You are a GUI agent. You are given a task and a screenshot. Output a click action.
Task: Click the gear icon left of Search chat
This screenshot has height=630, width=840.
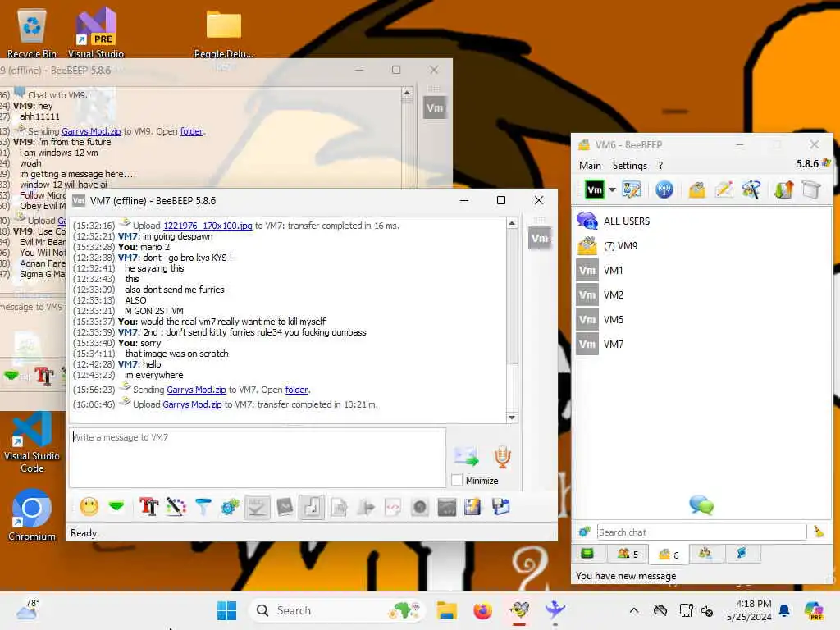(x=584, y=532)
